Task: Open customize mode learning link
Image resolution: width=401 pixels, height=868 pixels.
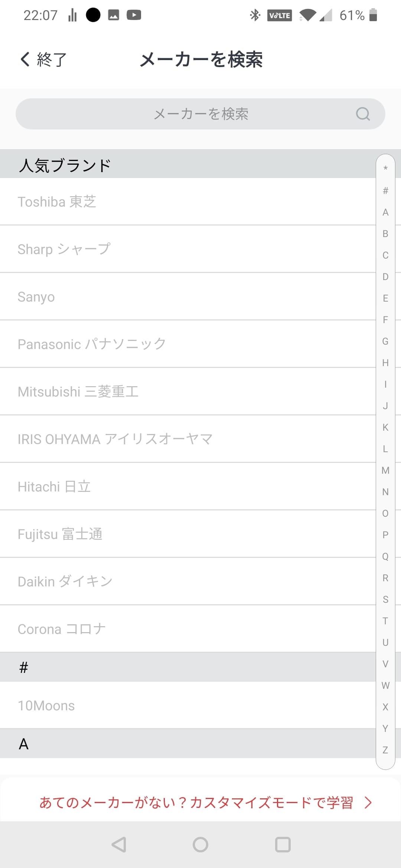Action: [196, 802]
